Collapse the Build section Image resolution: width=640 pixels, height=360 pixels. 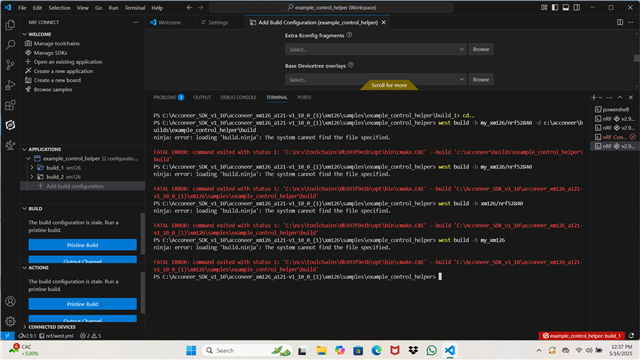24,209
